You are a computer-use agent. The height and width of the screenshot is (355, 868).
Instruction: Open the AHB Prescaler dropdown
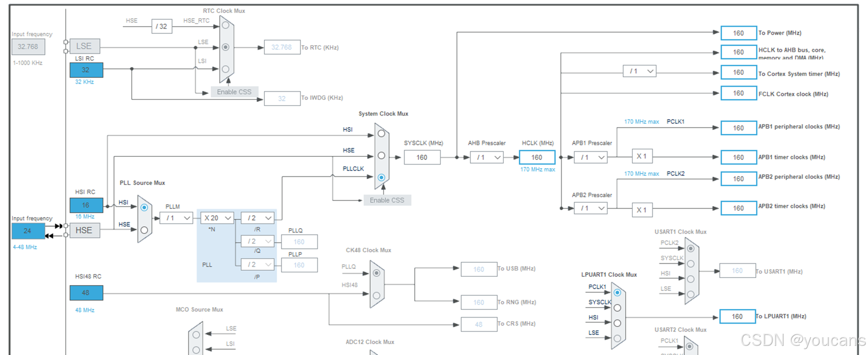coord(487,157)
